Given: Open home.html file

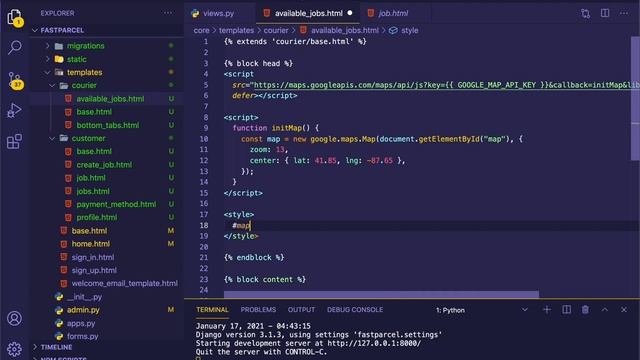Looking at the screenshot, I should coord(90,244).
